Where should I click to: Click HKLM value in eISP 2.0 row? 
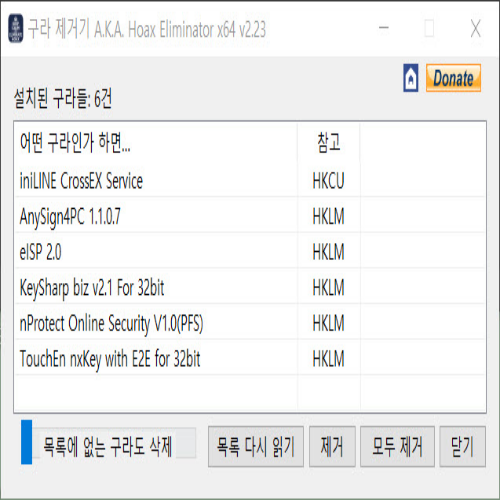click(x=328, y=252)
